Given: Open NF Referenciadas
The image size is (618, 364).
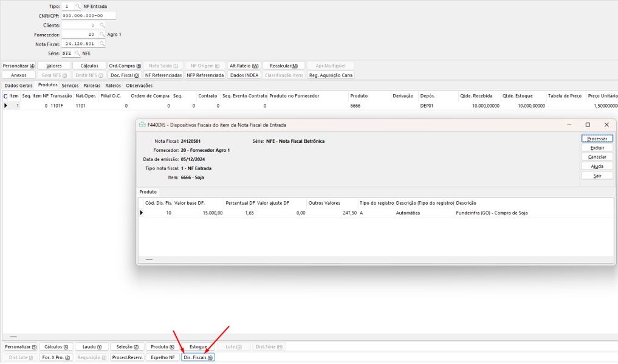Looking at the screenshot, I should coord(163,75).
